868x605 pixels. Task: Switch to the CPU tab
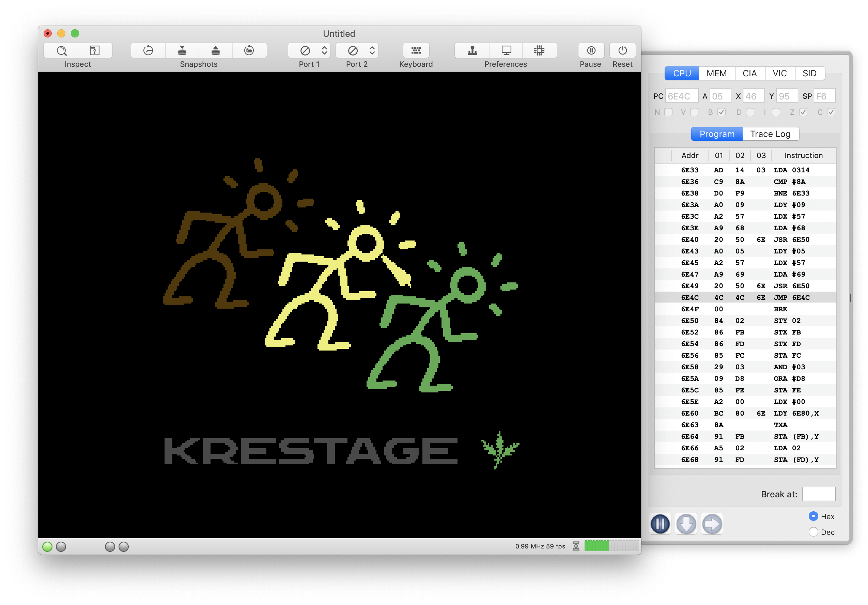click(682, 73)
